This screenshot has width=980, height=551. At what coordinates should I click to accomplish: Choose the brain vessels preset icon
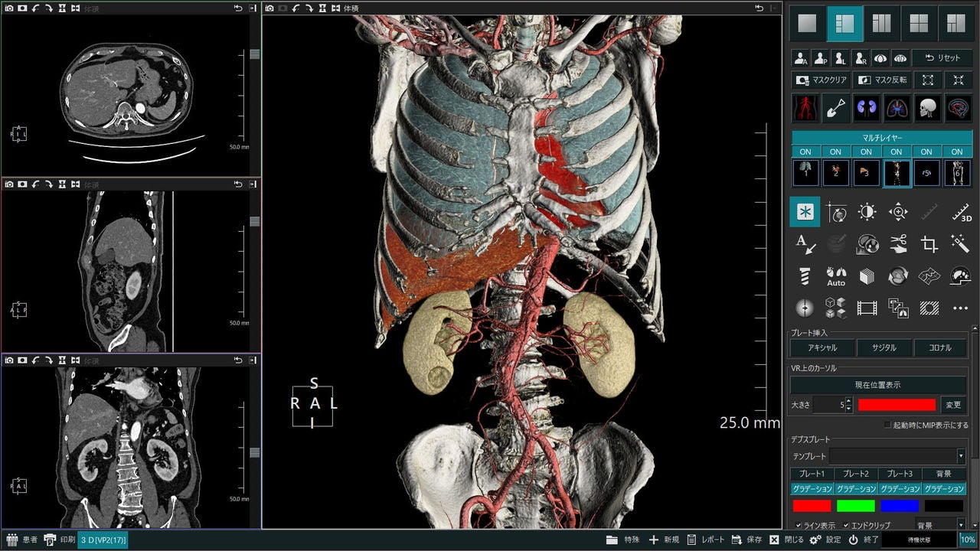(x=959, y=108)
